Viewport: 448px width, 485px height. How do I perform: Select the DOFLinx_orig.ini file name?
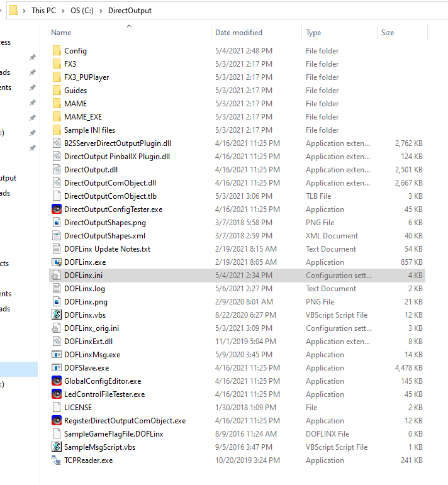coord(92,328)
